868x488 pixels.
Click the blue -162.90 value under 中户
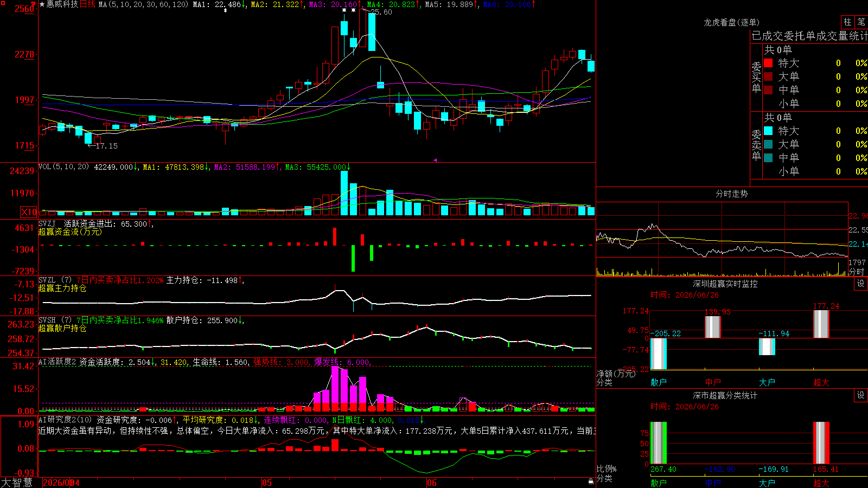point(720,469)
